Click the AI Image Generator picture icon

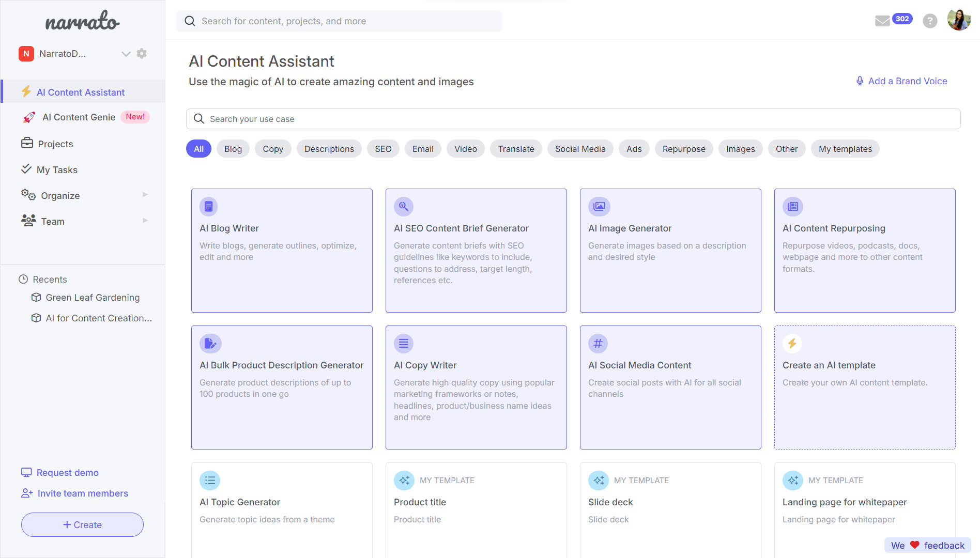pos(599,207)
